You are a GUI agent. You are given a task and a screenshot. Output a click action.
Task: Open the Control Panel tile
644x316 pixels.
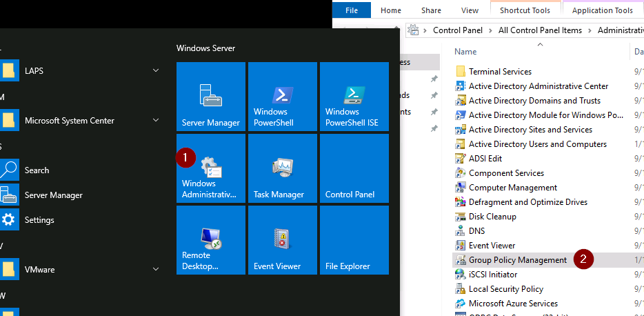(x=354, y=168)
